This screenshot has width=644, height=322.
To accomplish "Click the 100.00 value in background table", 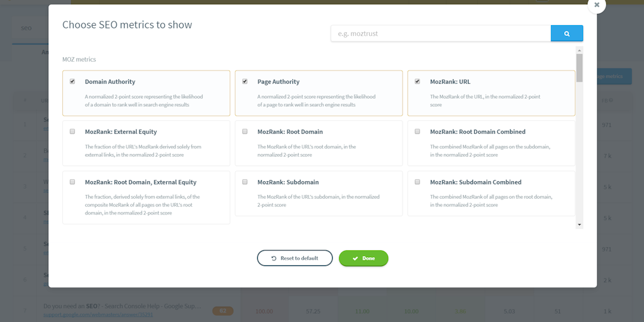I will coord(265,312).
